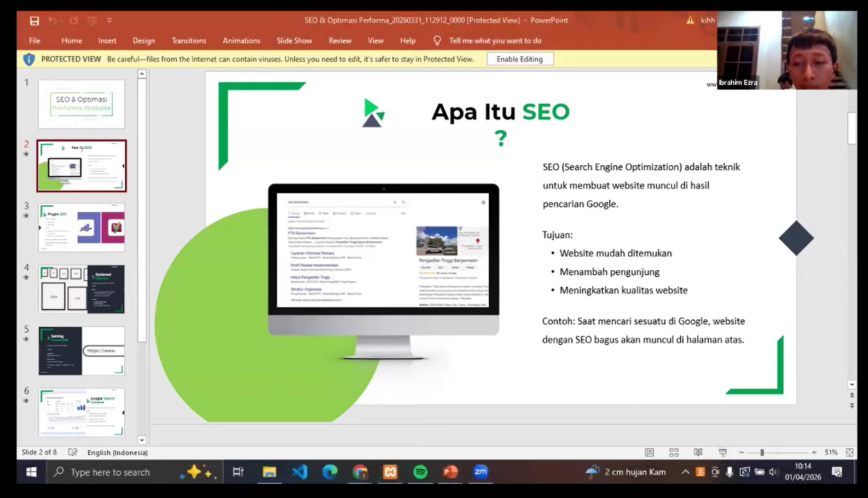Select slide 4 thumbnail in the panel

tap(82, 289)
